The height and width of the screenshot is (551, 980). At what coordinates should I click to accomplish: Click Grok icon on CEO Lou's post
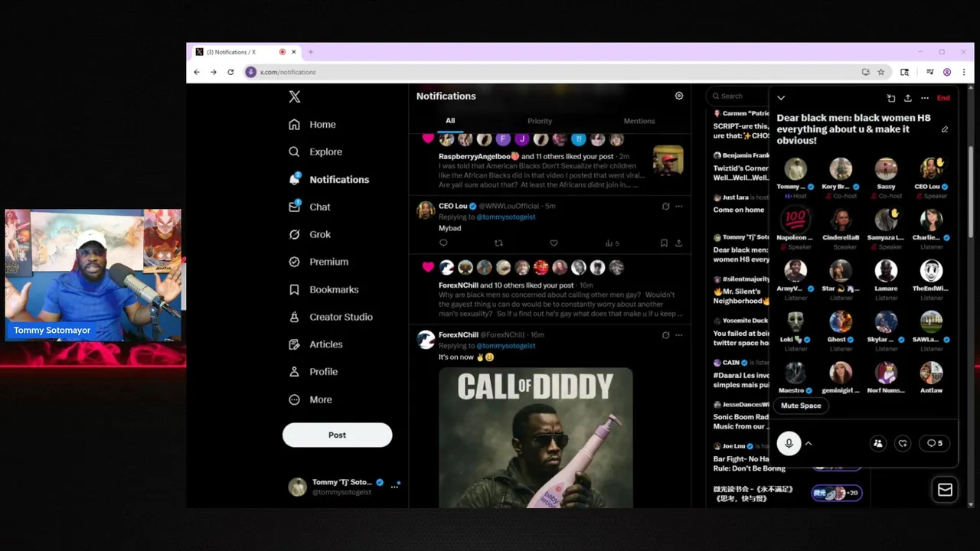pyautogui.click(x=665, y=206)
